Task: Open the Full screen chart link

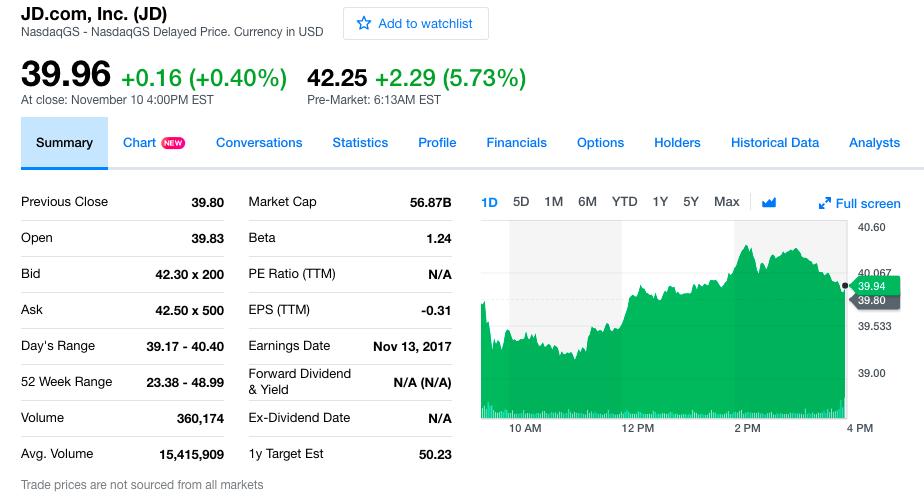Action: click(x=868, y=203)
